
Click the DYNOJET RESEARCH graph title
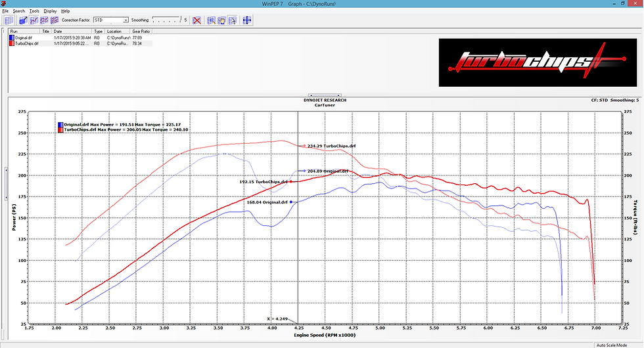tap(325, 100)
